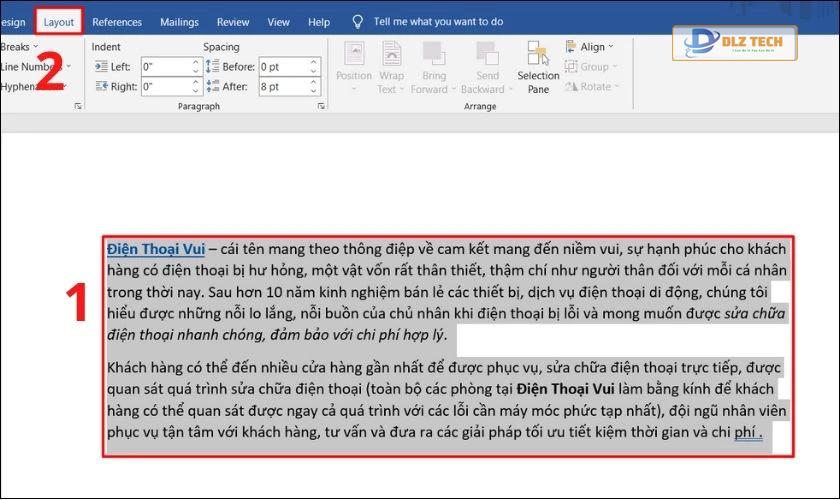Go to the Review tab

click(x=232, y=22)
